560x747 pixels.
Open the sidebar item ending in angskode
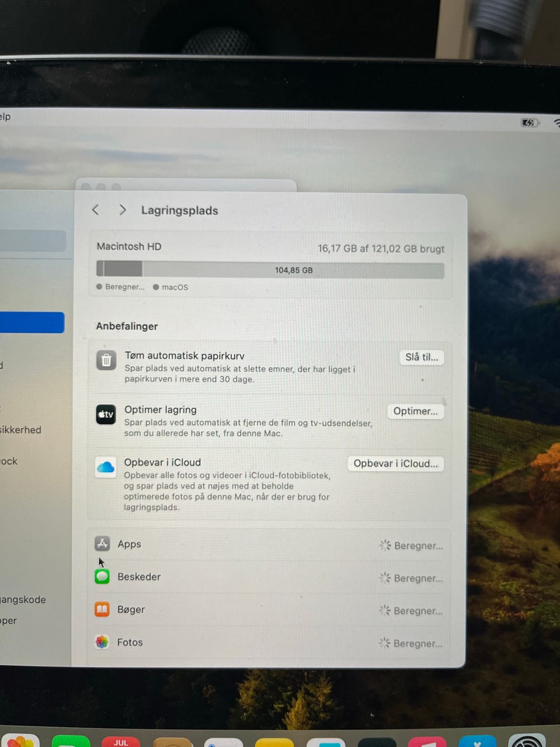point(23,600)
